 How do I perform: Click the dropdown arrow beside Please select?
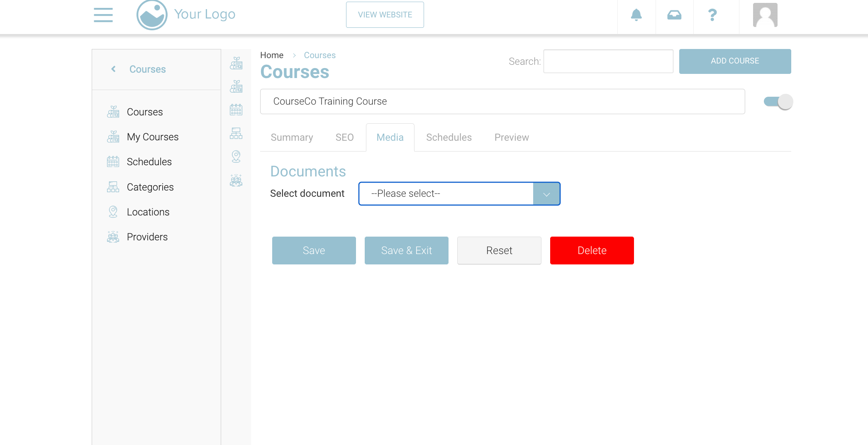click(x=546, y=194)
